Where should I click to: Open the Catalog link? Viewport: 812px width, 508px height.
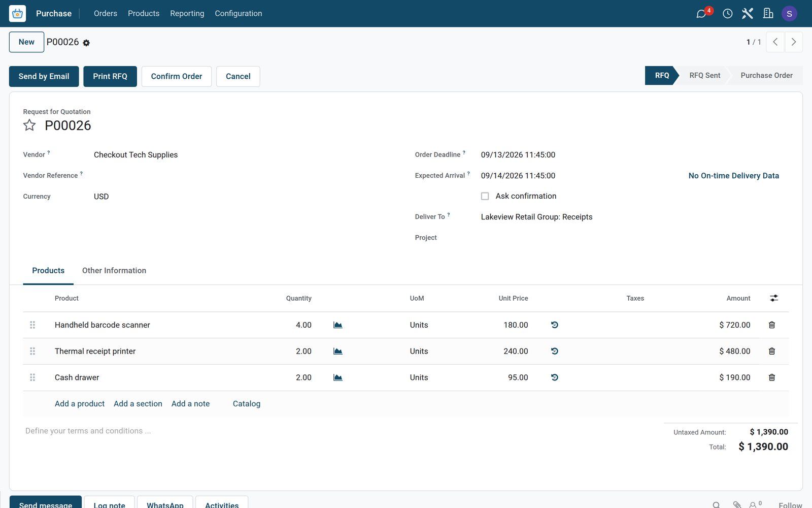click(247, 404)
